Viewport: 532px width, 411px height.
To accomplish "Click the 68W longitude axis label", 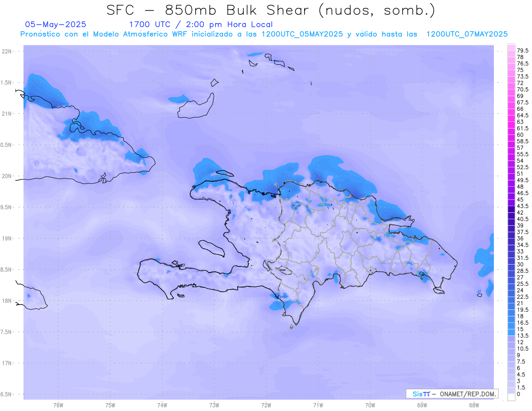I will pos(474,405).
